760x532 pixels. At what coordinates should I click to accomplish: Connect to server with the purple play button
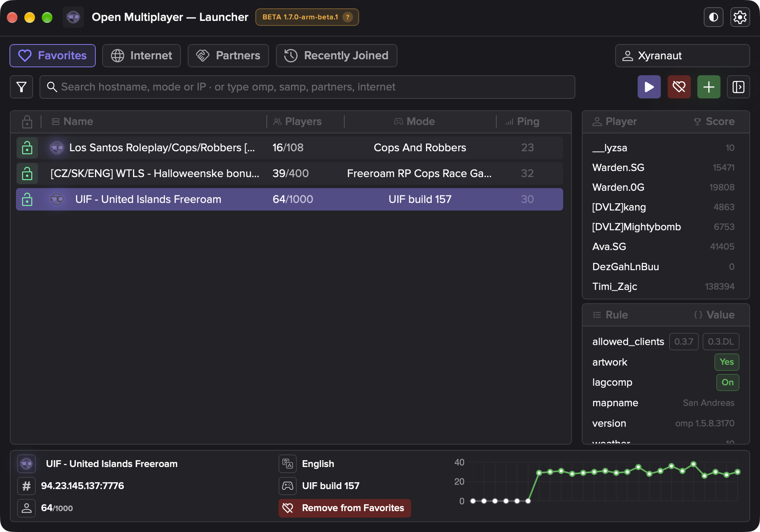tap(649, 87)
